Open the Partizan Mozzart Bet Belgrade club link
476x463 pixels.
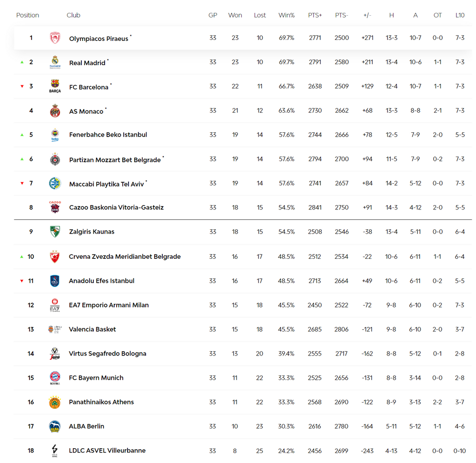coord(115,160)
